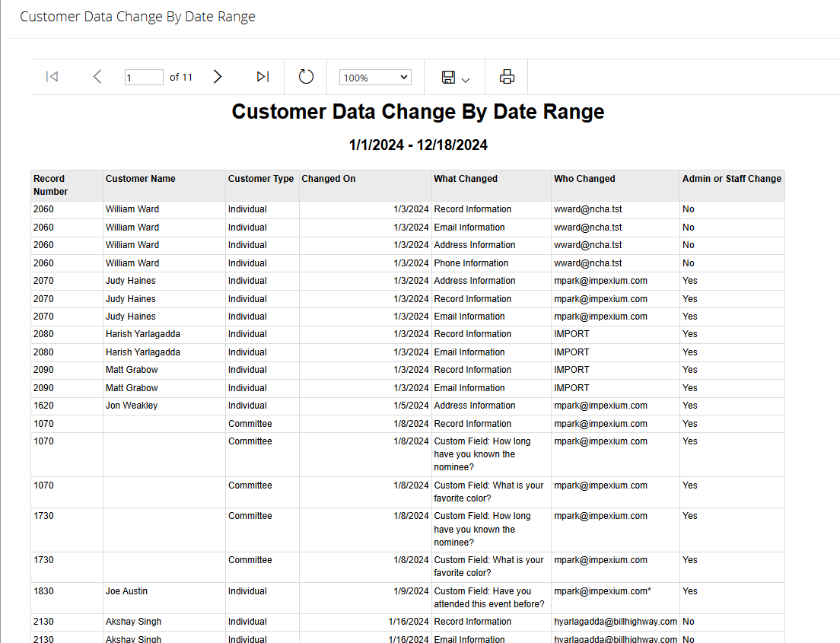
Task: Click the 'of 11' page count text
Action: [181, 77]
